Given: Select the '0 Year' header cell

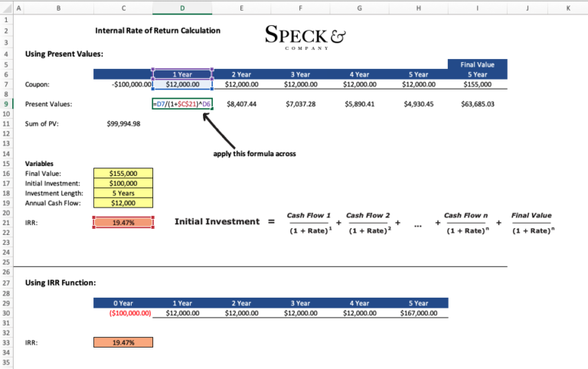Looking at the screenshot, I should [x=123, y=303].
